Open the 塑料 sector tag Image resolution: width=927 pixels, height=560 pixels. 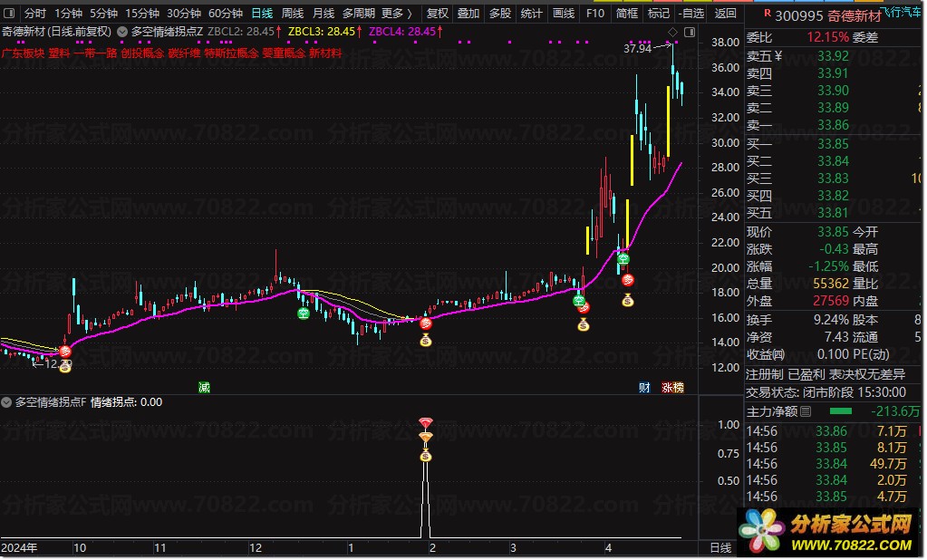point(59,53)
